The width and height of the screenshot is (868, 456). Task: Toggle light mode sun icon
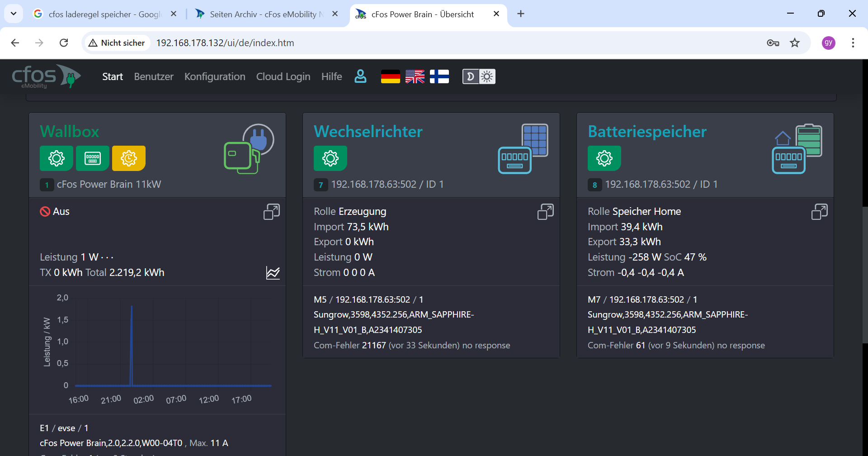click(487, 76)
